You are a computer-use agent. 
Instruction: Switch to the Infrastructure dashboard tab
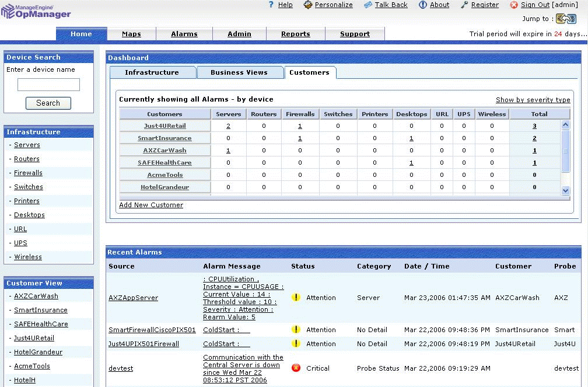point(153,72)
